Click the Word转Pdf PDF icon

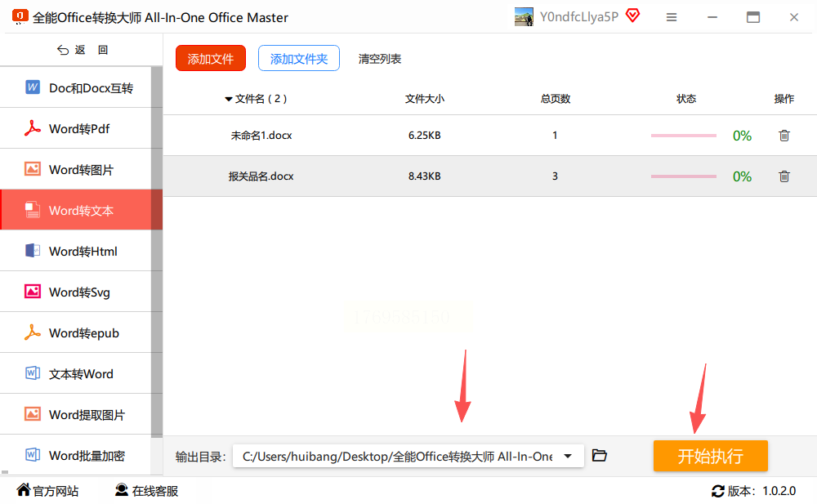click(x=33, y=128)
